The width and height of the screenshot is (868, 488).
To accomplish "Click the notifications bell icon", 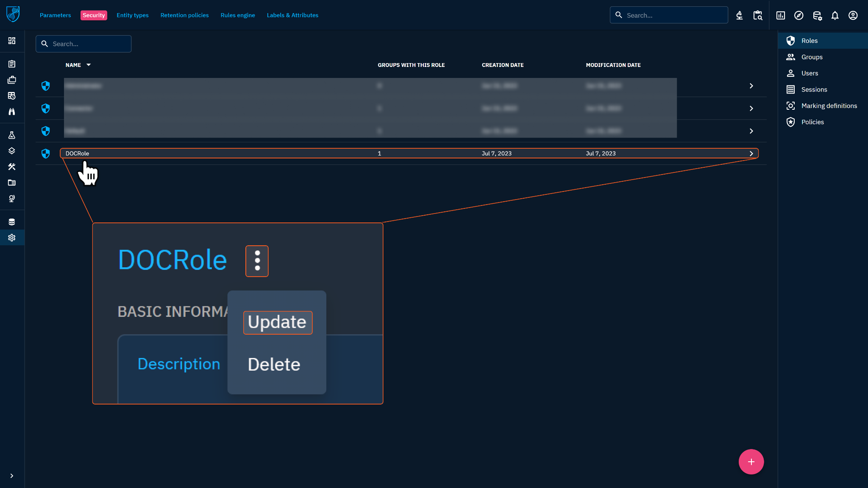I will [x=835, y=16].
